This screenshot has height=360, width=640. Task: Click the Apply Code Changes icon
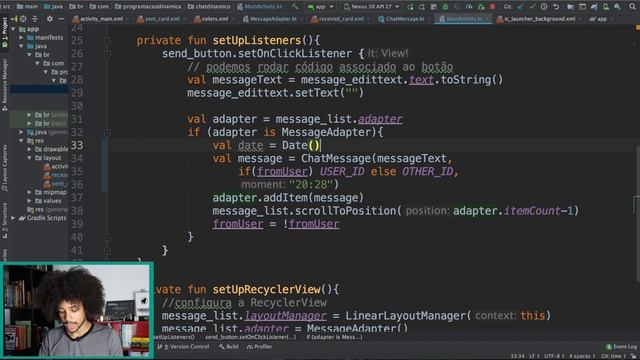(433, 7)
